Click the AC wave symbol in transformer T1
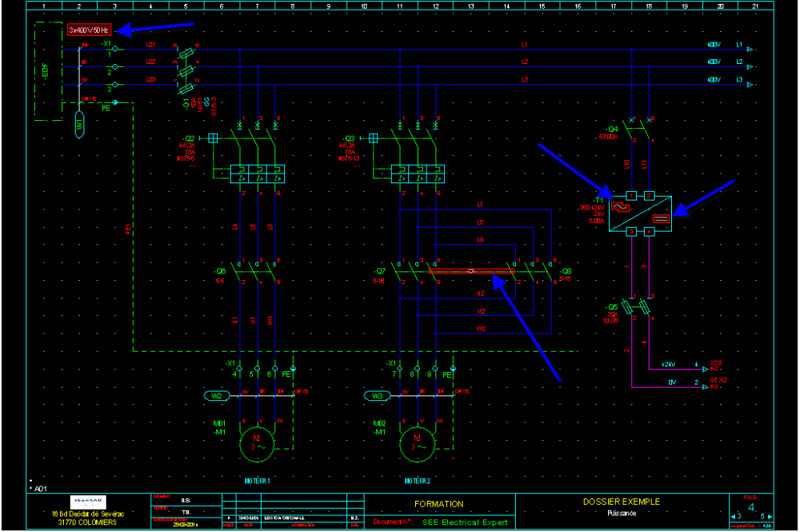The image size is (800, 532). pos(621,206)
